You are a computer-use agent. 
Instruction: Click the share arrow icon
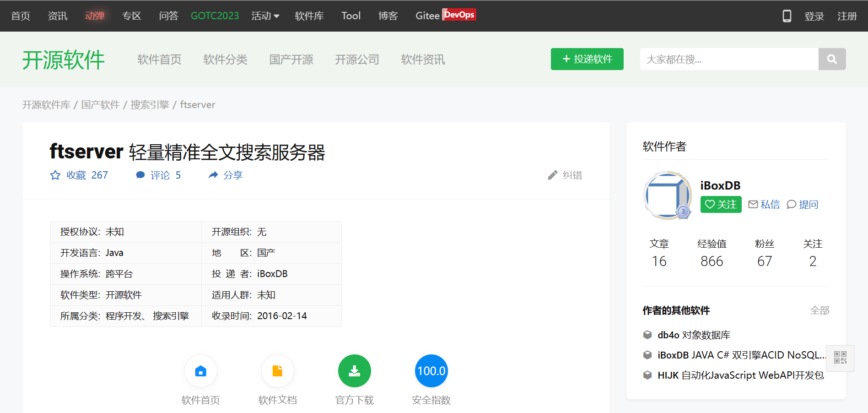click(x=213, y=175)
